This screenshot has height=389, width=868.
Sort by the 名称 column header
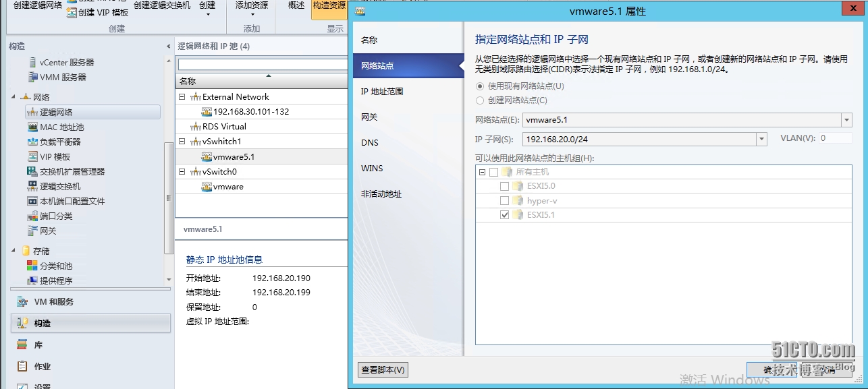[263, 82]
